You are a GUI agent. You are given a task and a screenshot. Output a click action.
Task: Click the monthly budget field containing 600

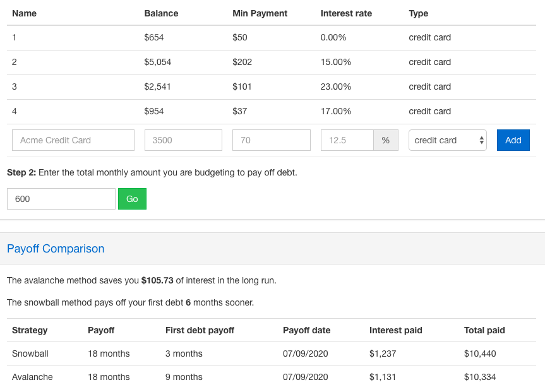(x=61, y=199)
